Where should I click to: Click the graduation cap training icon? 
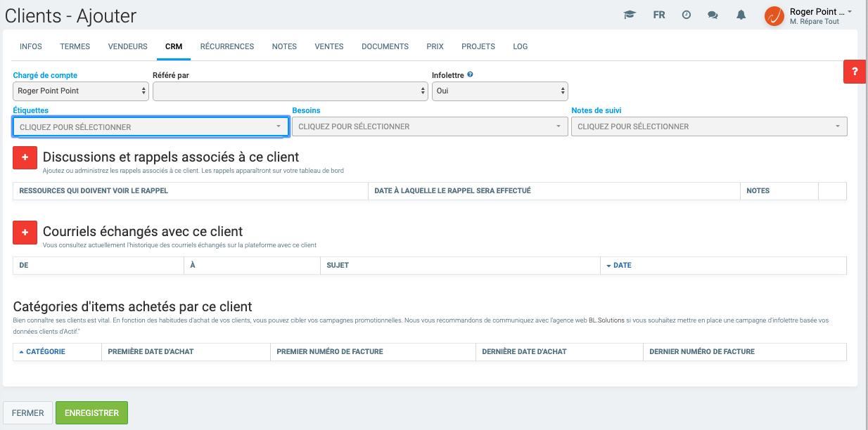(x=630, y=15)
